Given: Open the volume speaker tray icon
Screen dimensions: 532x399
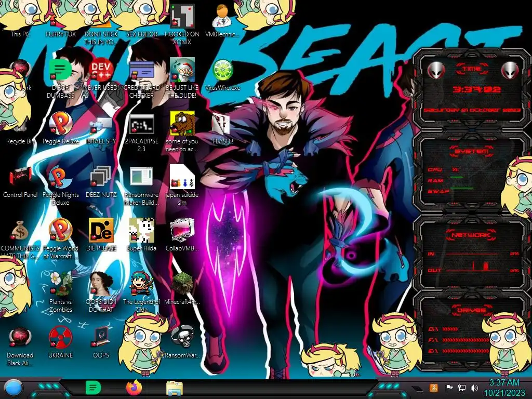Looking at the screenshot, I should pos(474,388).
